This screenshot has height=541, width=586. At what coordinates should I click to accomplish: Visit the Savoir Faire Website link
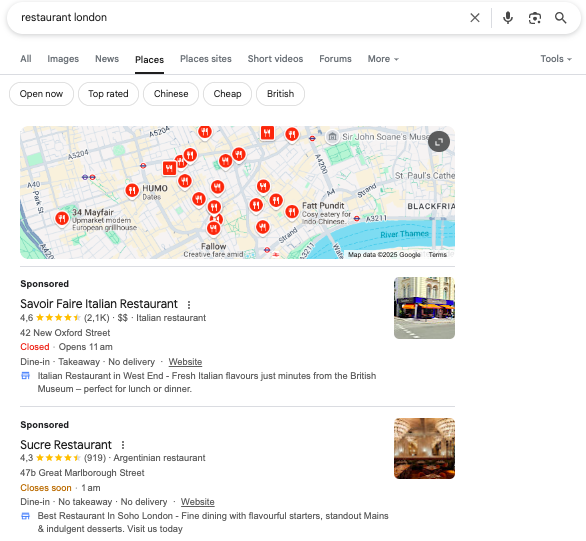(185, 362)
